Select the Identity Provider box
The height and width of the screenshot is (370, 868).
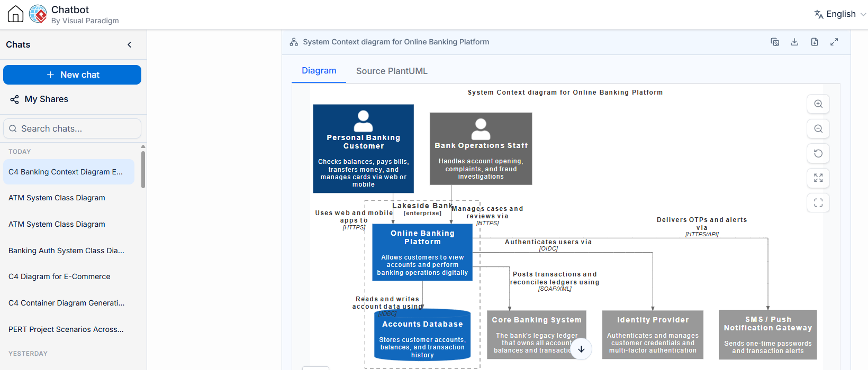tap(653, 335)
